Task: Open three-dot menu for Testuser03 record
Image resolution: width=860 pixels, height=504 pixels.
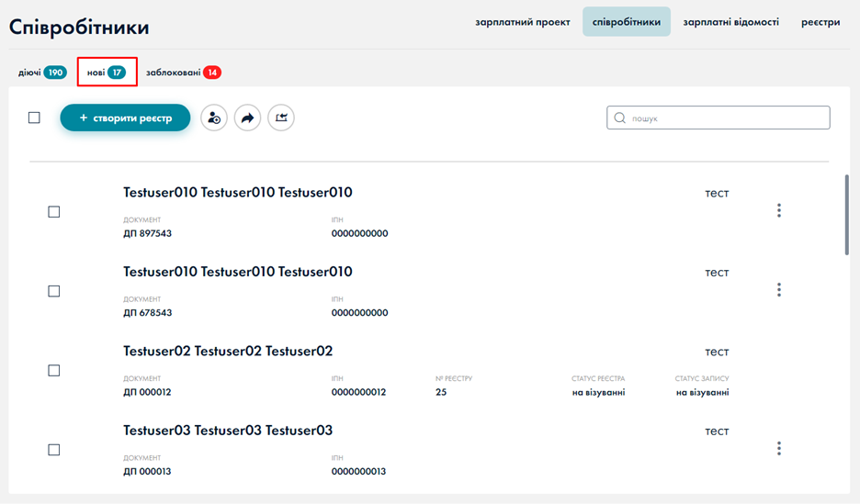Action: click(x=778, y=449)
